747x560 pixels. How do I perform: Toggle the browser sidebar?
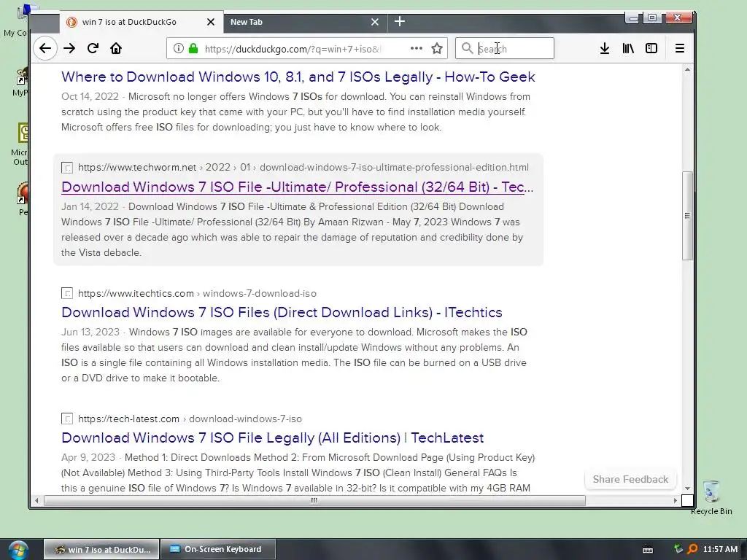coord(651,48)
